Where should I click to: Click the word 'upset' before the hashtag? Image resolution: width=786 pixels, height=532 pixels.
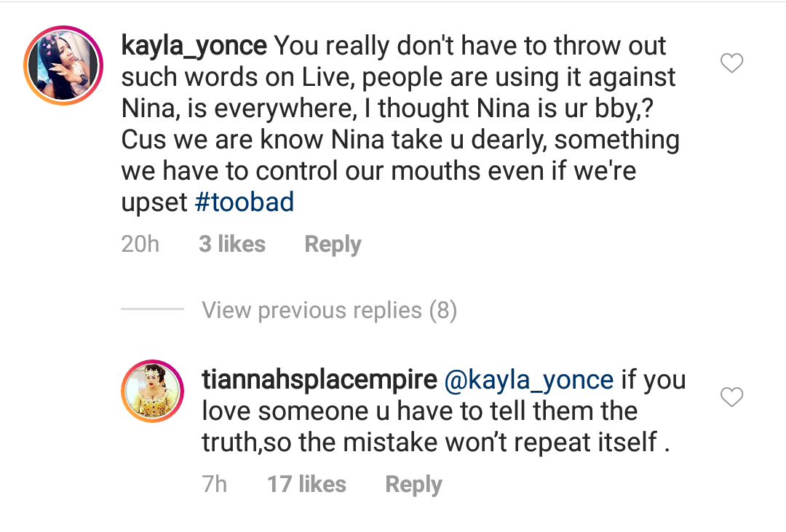point(154,202)
